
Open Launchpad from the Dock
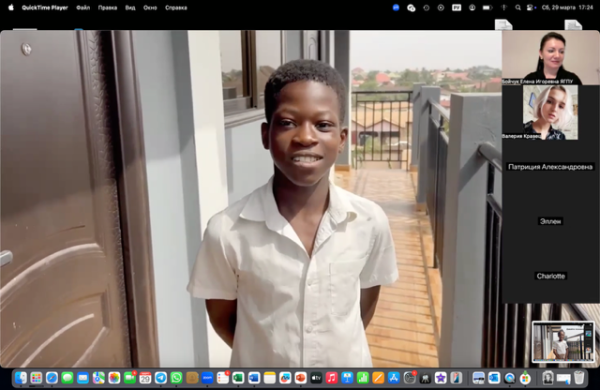36,378
